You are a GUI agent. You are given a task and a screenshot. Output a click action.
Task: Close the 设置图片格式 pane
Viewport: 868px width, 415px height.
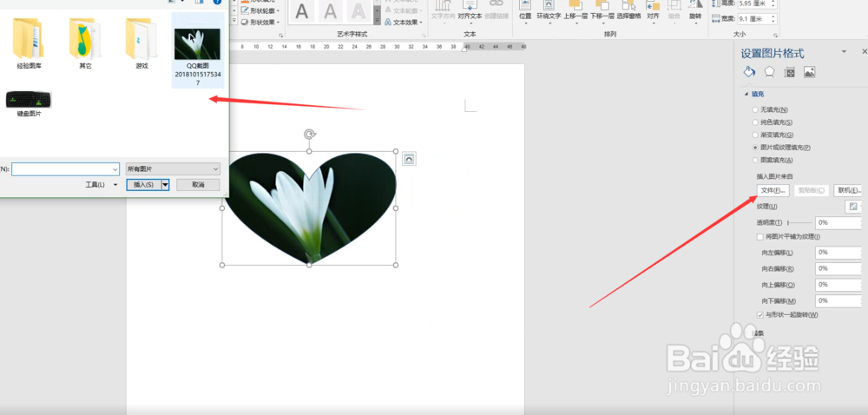coord(865,51)
